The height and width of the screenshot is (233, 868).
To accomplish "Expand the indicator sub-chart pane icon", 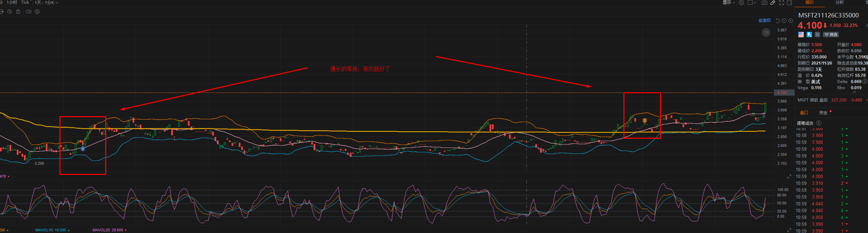I will 789,230.
